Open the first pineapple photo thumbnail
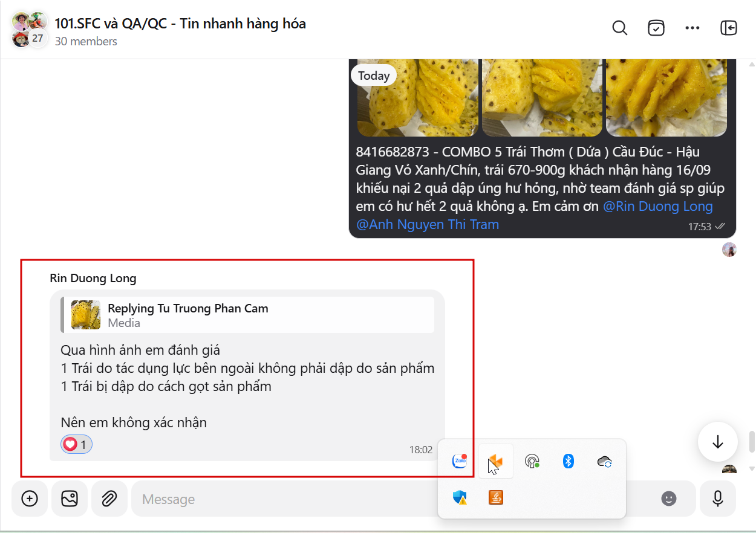Viewport: 756px width, 533px height. (417, 98)
